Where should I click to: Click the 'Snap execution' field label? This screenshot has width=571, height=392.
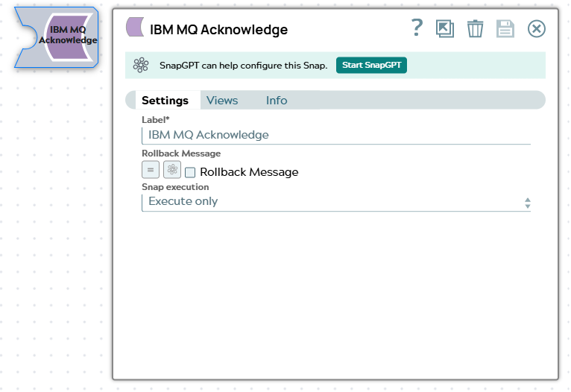175,187
